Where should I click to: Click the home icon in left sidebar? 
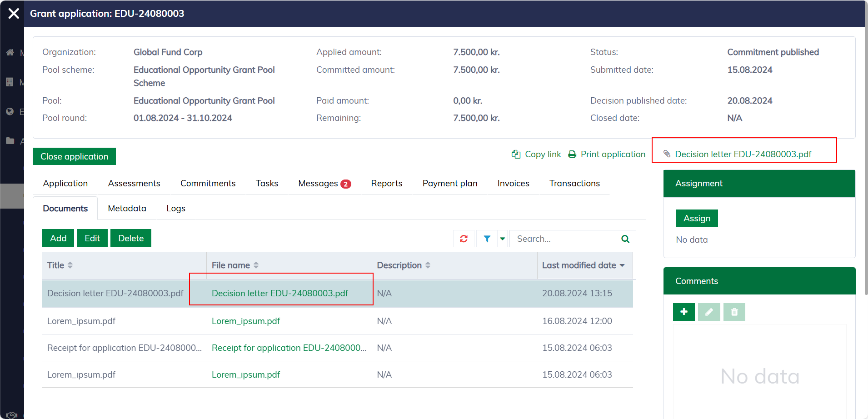10,53
